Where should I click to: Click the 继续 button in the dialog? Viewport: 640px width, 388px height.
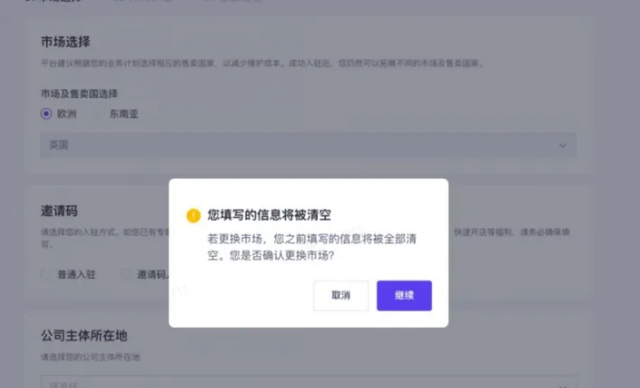pyautogui.click(x=404, y=295)
